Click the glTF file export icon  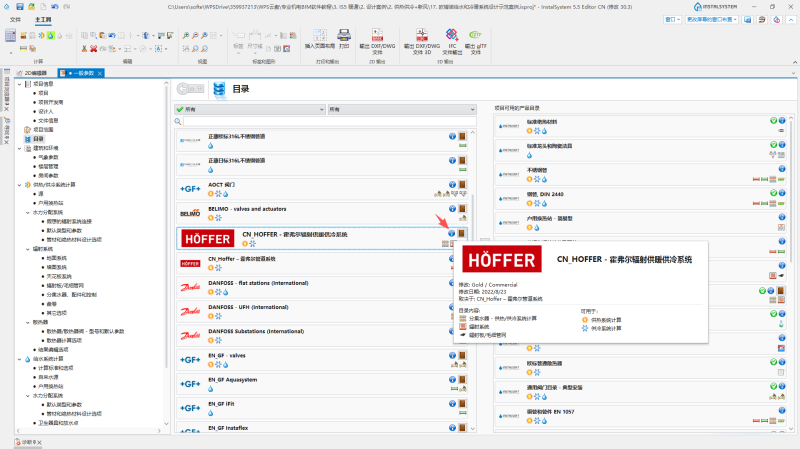coord(476,35)
